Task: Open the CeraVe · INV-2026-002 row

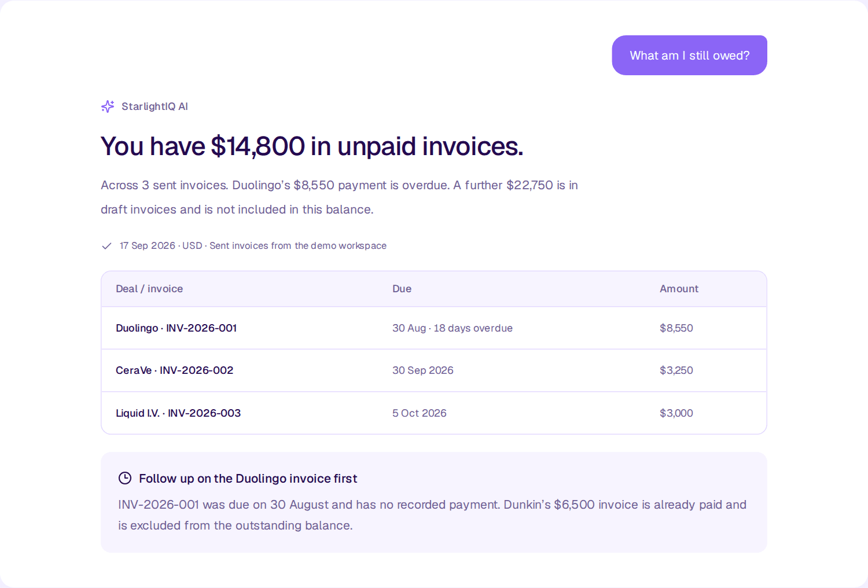Action: point(434,370)
